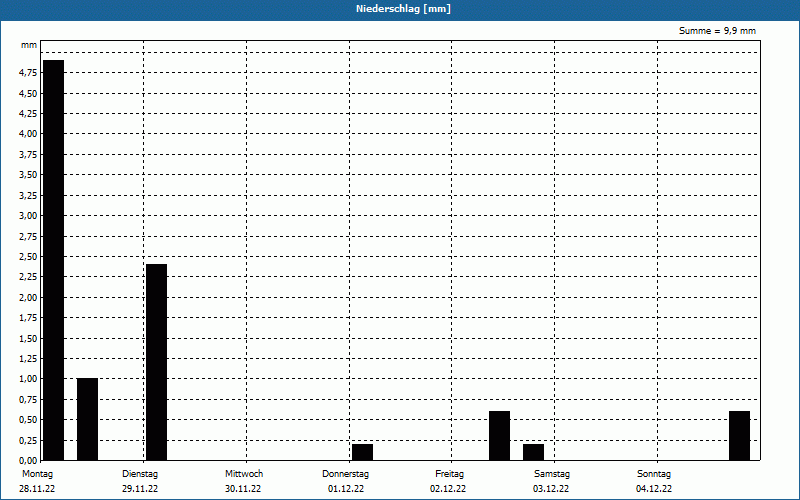Click the date "01.12.22"
This screenshot has height=500, width=800.
pyautogui.click(x=346, y=489)
